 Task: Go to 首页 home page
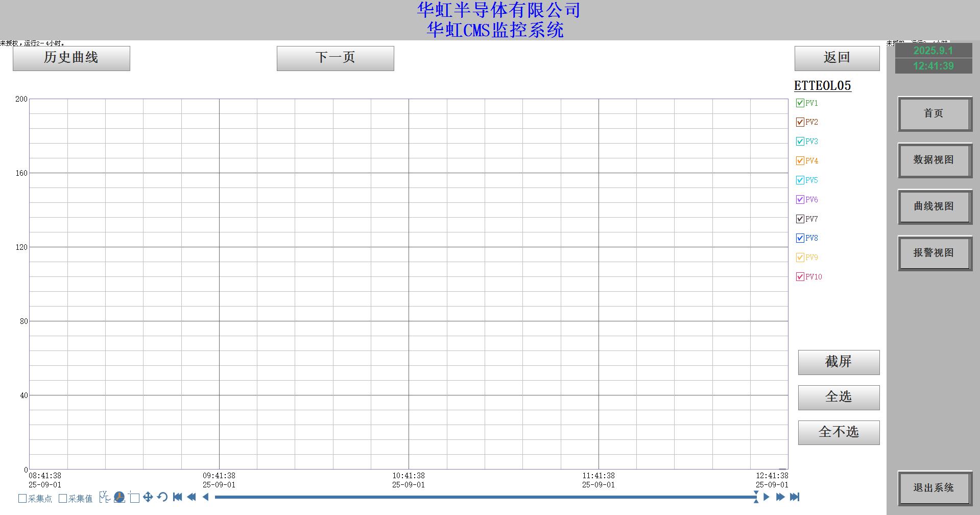click(x=934, y=113)
